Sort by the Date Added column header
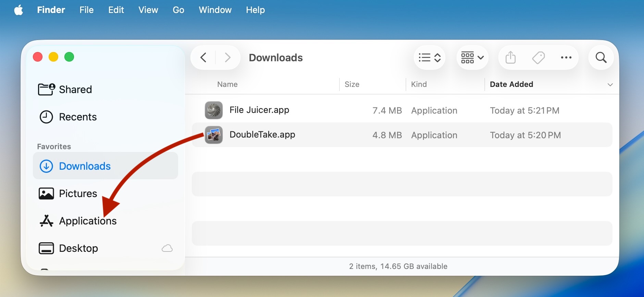The height and width of the screenshot is (297, 644). coord(511,84)
